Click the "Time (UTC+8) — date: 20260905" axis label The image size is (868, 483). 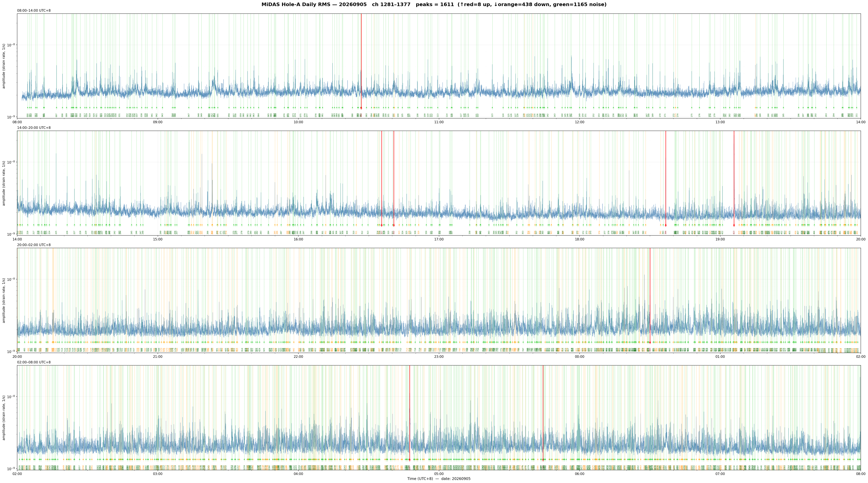(x=439, y=479)
